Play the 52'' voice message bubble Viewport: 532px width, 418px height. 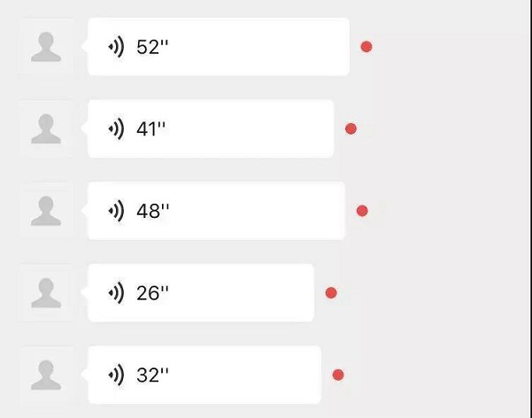click(218, 47)
